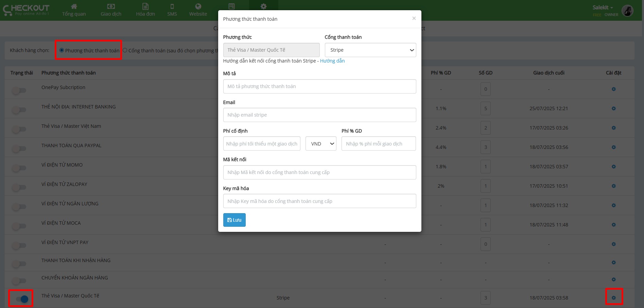Click Số GD count for ZALOPAY row
The width and height of the screenshot is (644, 308).
[486, 186]
